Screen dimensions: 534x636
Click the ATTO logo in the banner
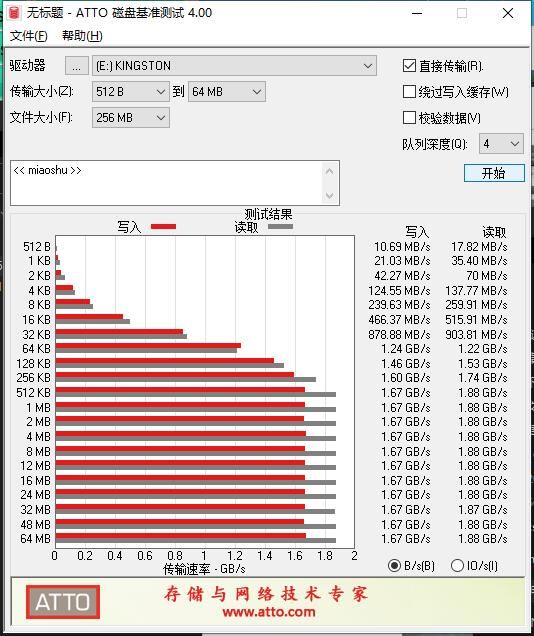click(x=63, y=602)
